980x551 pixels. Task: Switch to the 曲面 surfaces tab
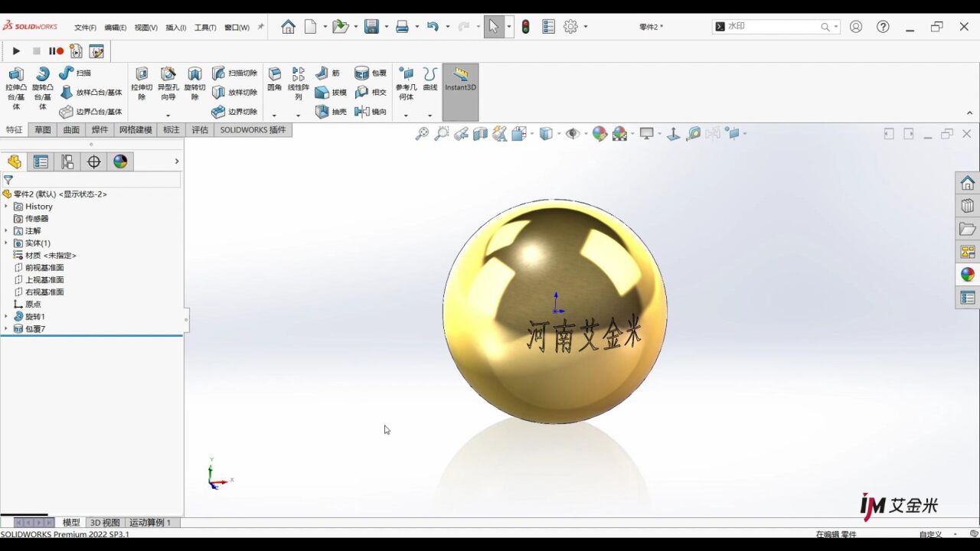point(71,130)
